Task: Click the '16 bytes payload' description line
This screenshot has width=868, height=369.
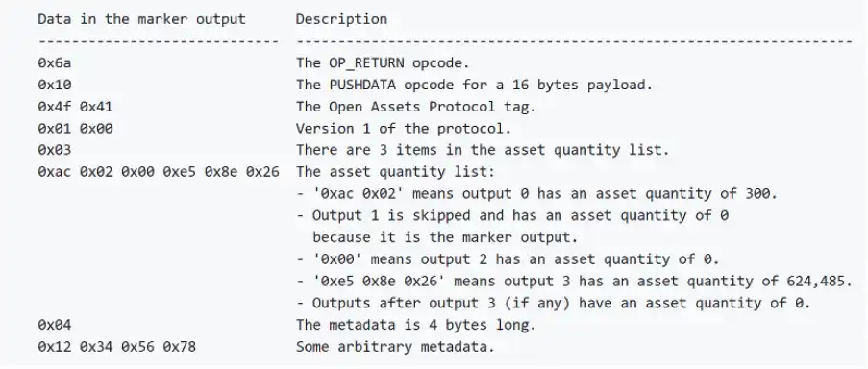Action: pyautogui.click(x=471, y=85)
